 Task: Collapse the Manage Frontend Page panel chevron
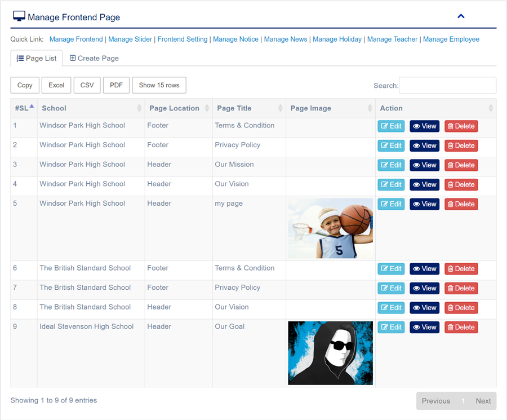point(461,16)
